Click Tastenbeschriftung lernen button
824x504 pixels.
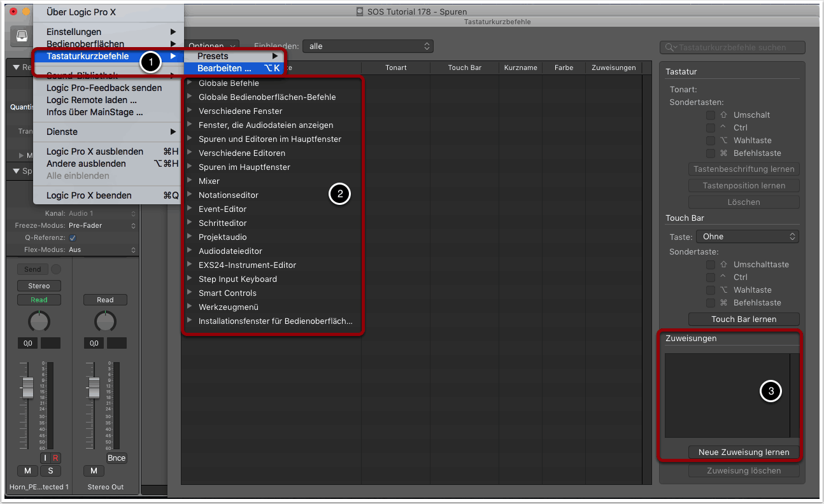click(744, 169)
